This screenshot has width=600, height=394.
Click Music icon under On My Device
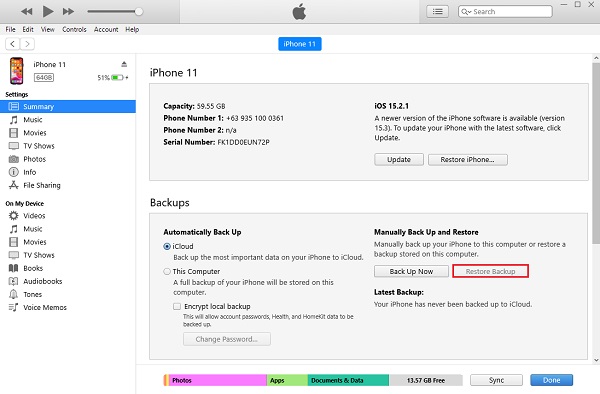[13, 229]
